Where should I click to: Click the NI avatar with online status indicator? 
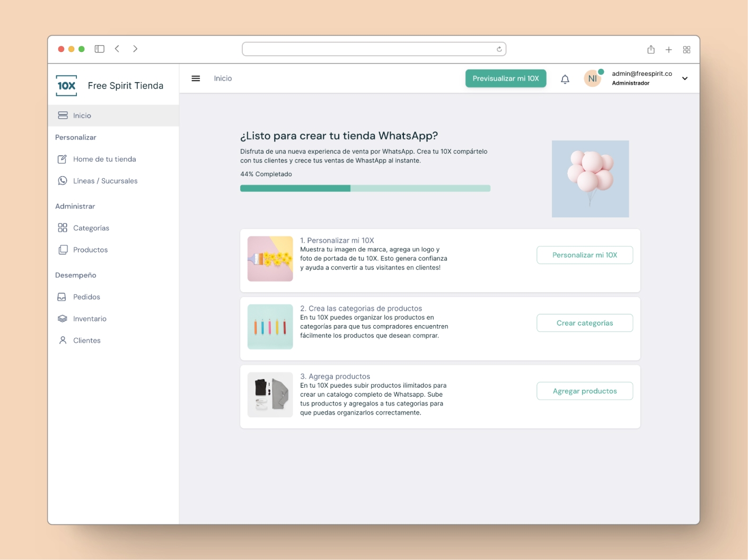pos(592,78)
